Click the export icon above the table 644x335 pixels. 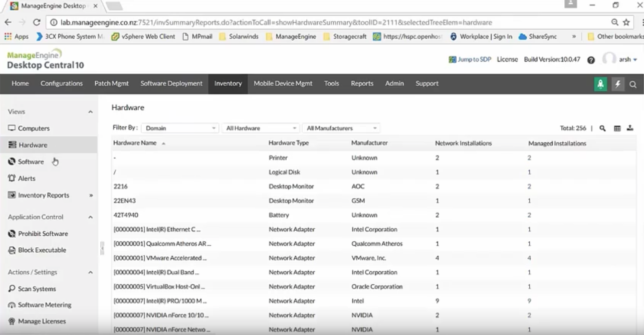(630, 128)
